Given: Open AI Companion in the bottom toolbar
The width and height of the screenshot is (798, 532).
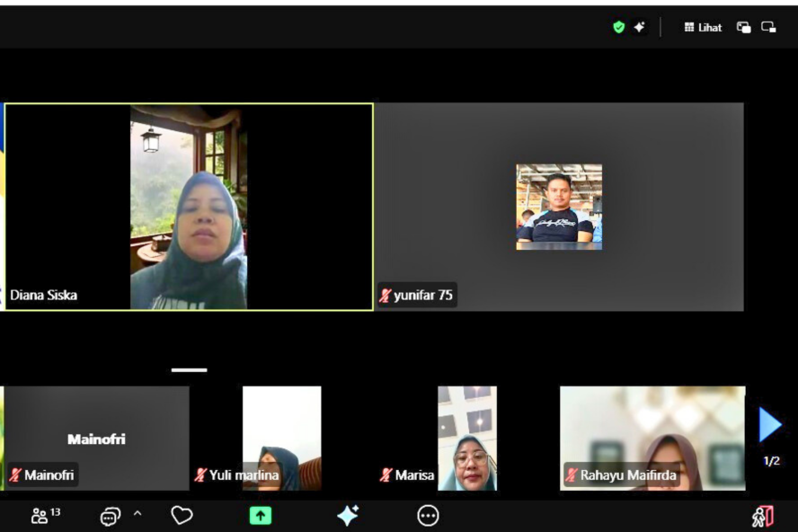Looking at the screenshot, I should click(x=348, y=515).
